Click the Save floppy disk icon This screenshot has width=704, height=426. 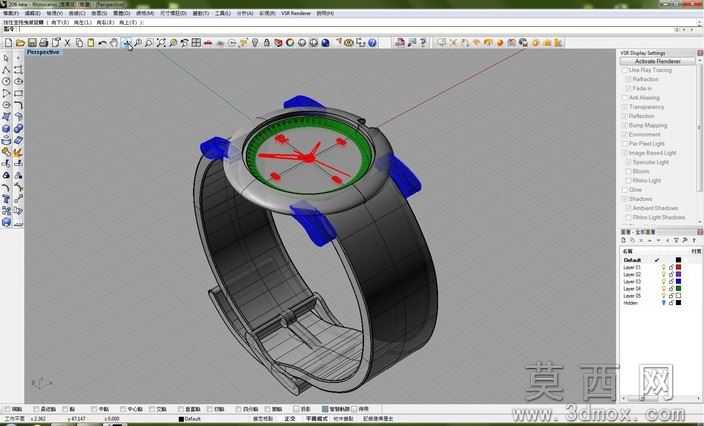click(32, 43)
